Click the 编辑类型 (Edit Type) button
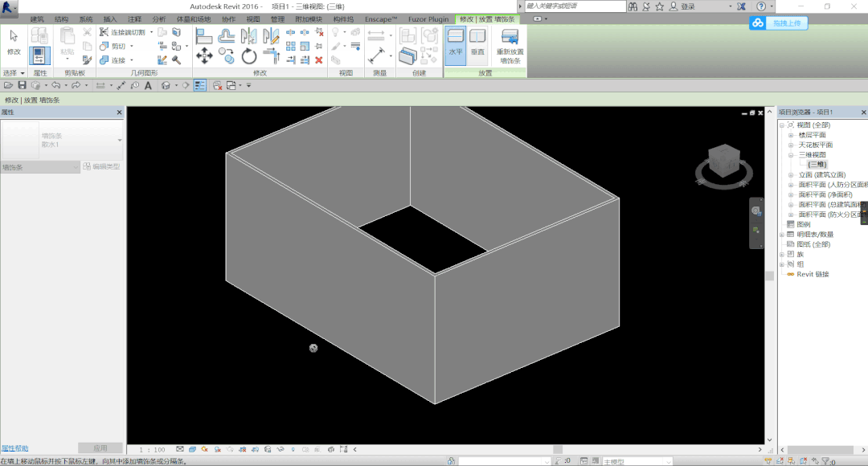Image resolution: width=868 pixels, height=466 pixels. click(x=101, y=166)
